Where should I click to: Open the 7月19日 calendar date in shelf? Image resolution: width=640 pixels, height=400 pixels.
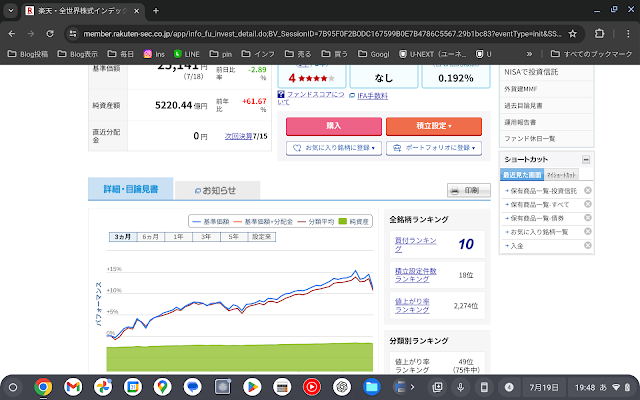pyautogui.click(x=543, y=387)
